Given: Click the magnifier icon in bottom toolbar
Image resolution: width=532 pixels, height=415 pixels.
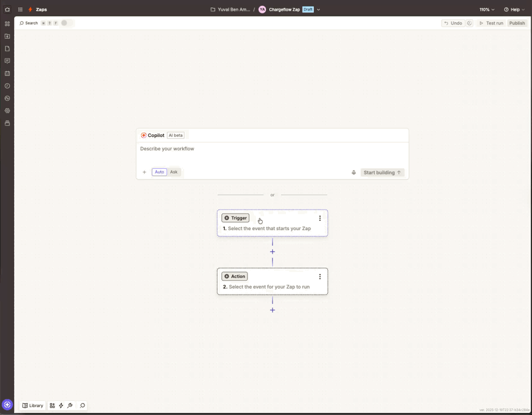Looking at the screenshot, I should tap(82, 406).
